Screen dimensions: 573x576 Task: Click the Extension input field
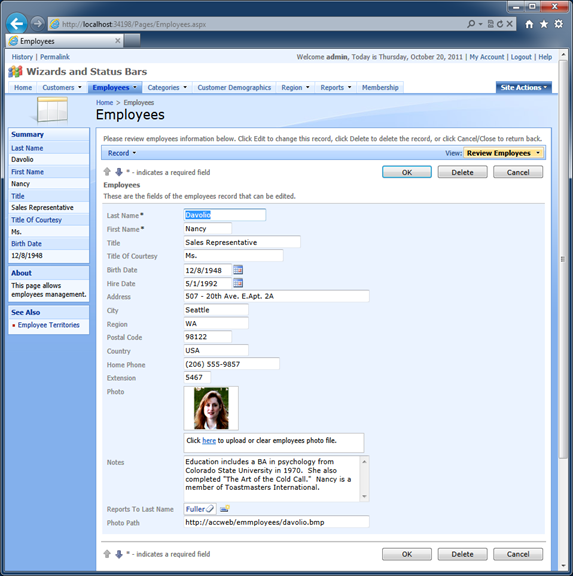(197, 377)
